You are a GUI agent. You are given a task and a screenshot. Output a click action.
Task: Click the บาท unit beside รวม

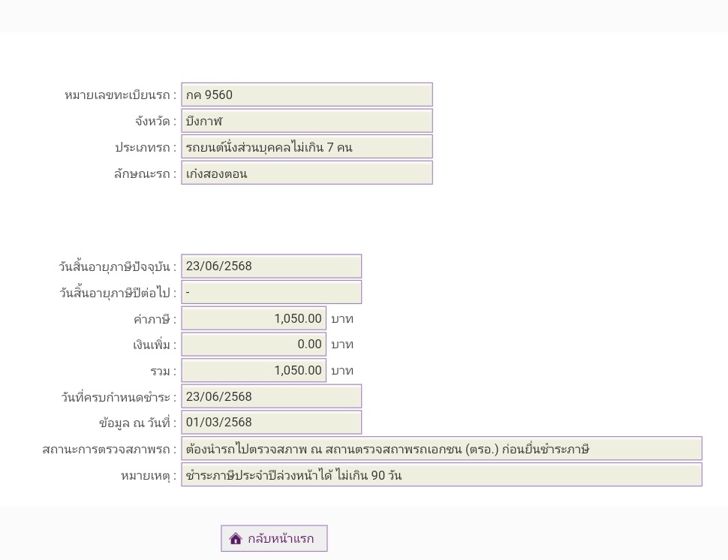pyautogui.click(x=342, y=371)
